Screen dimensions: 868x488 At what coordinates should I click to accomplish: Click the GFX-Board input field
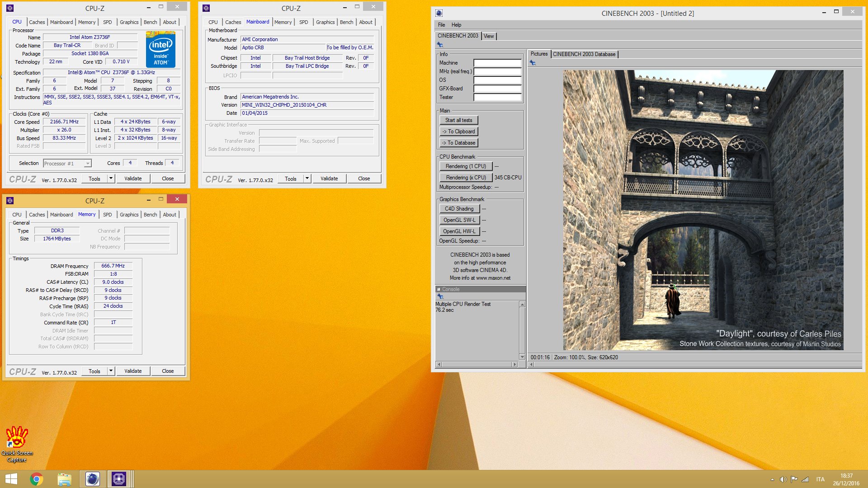[497, 89]
